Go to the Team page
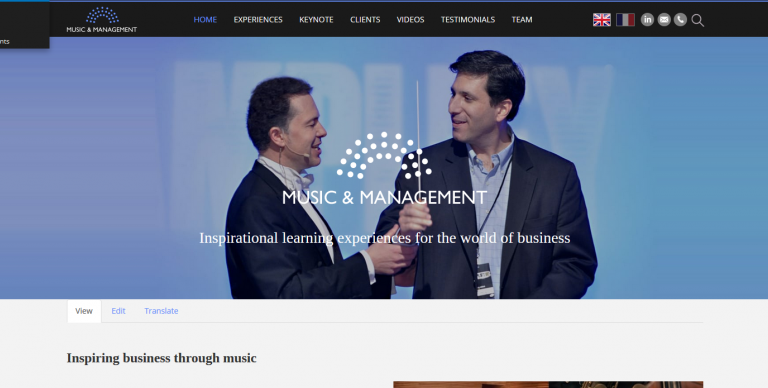Screen dimensions: 768x388 522,20
